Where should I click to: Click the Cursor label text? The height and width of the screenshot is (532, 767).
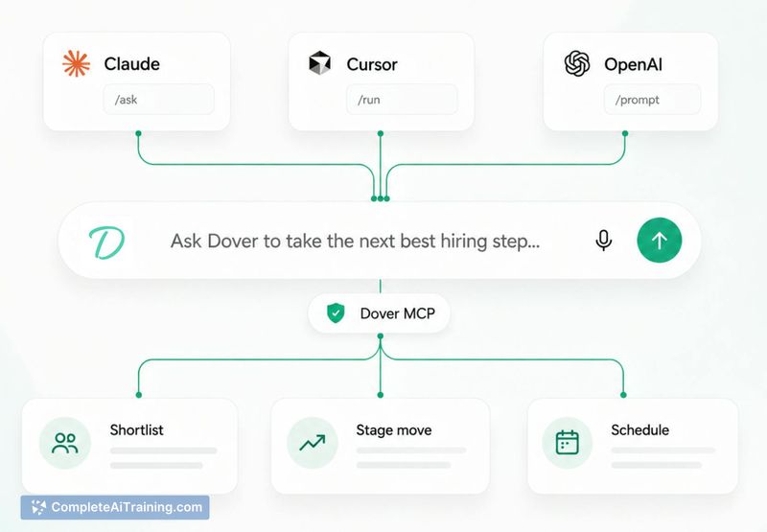click(x=372, y=64)
